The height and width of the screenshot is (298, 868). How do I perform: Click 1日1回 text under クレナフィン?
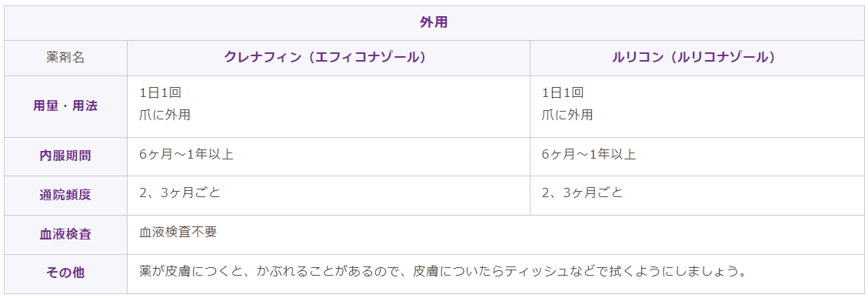[161, 92]
